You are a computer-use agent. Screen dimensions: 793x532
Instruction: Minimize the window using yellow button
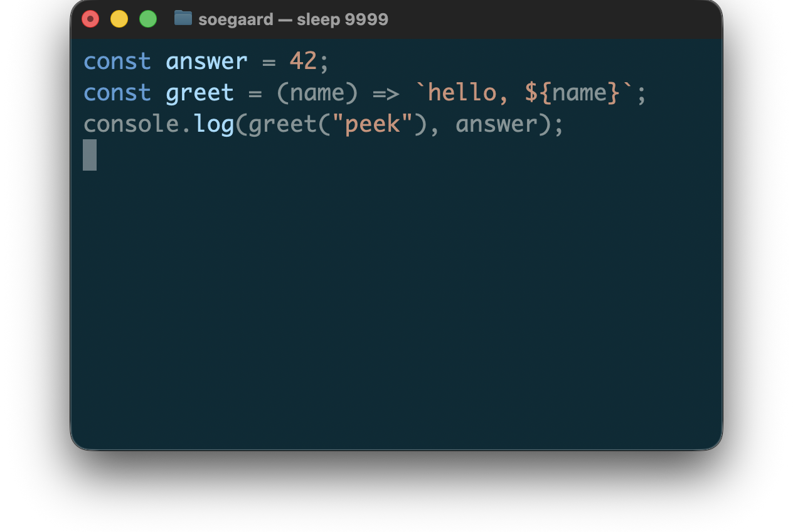(119, 19)
